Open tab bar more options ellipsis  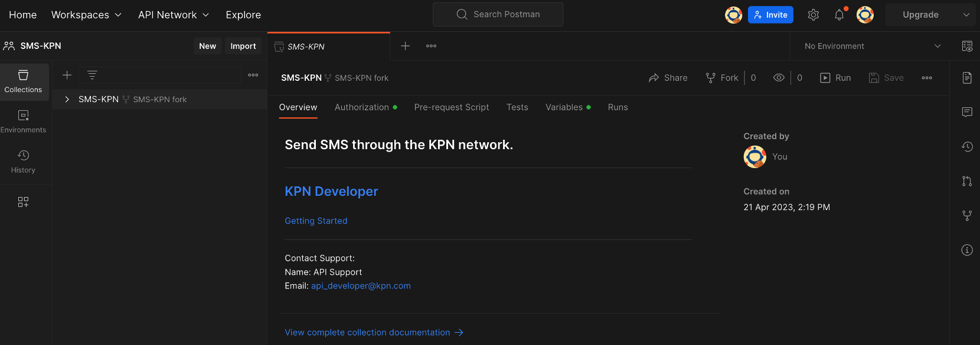pyautogui.click(x=432, y=46)
